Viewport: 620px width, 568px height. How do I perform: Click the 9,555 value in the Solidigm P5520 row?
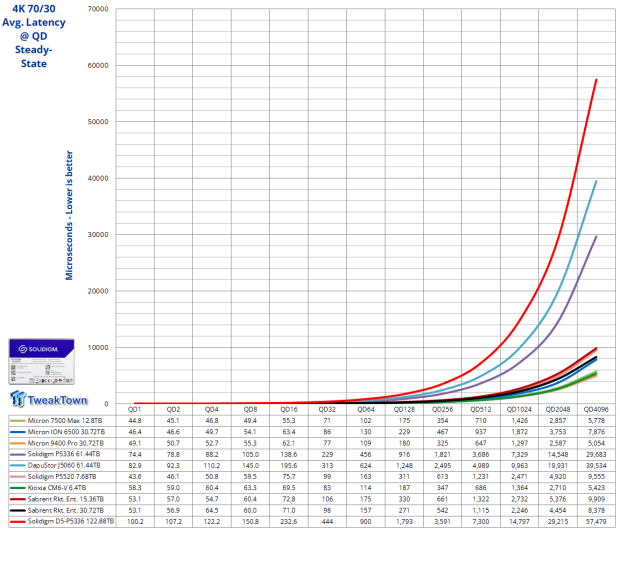[x=596, y=477]
